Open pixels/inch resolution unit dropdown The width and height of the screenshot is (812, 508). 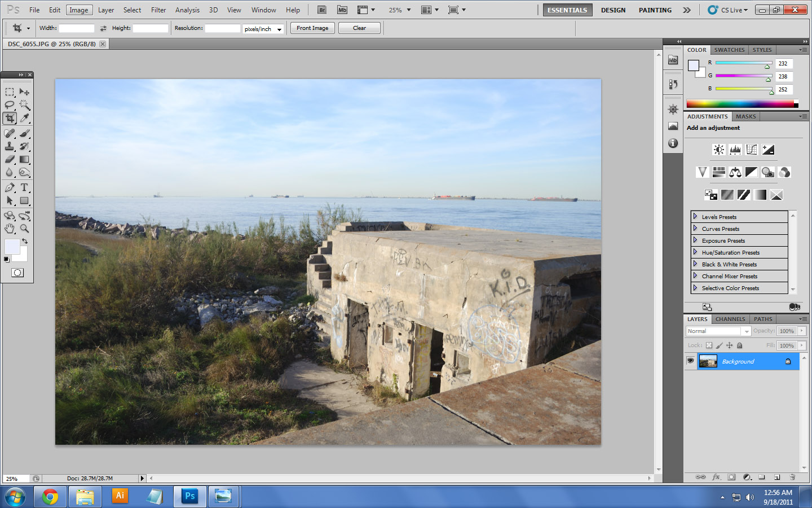pyautogui.click(x=263, y=29)
